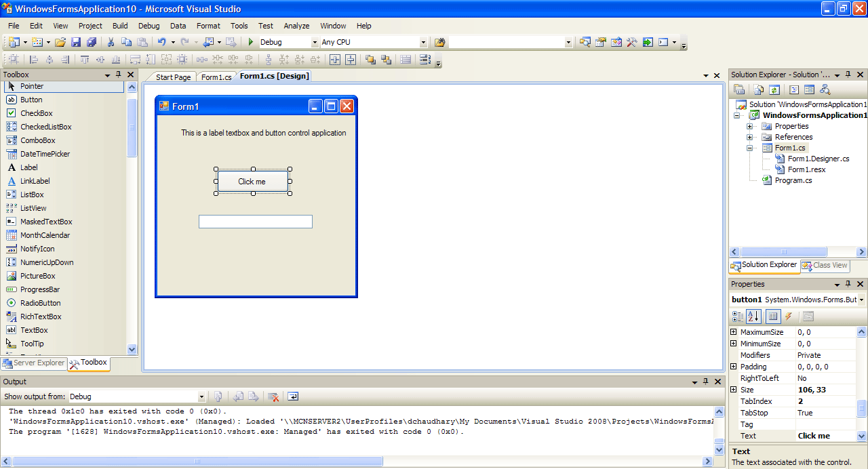This screenshot has width=868, height=469.
Task: Open the Events lightning bolt in Properties panel
Action: (x=788, y=316)
